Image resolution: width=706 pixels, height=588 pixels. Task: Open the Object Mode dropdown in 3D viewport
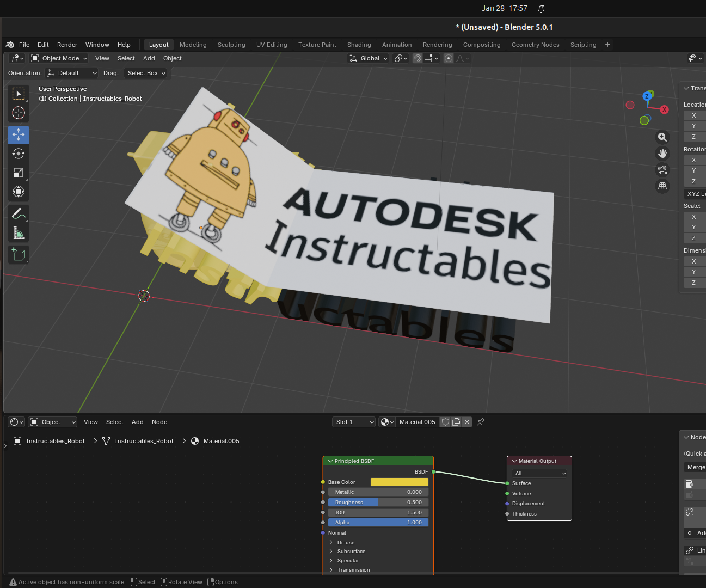[x=59, y=58]
